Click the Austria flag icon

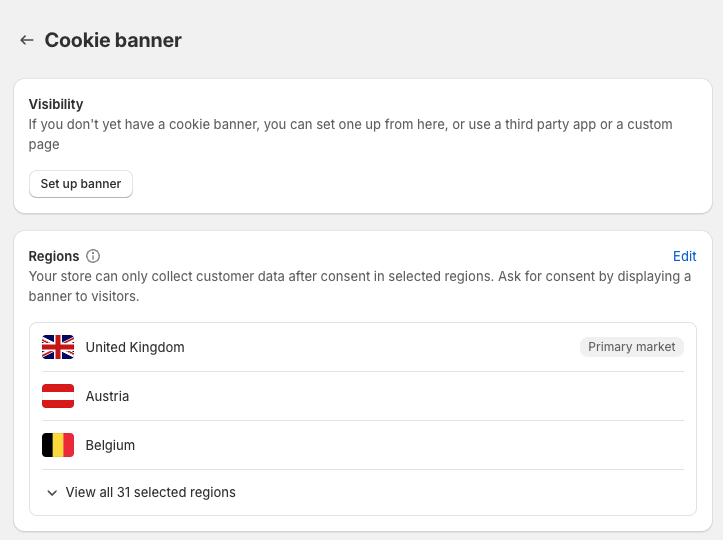(58, 396)
